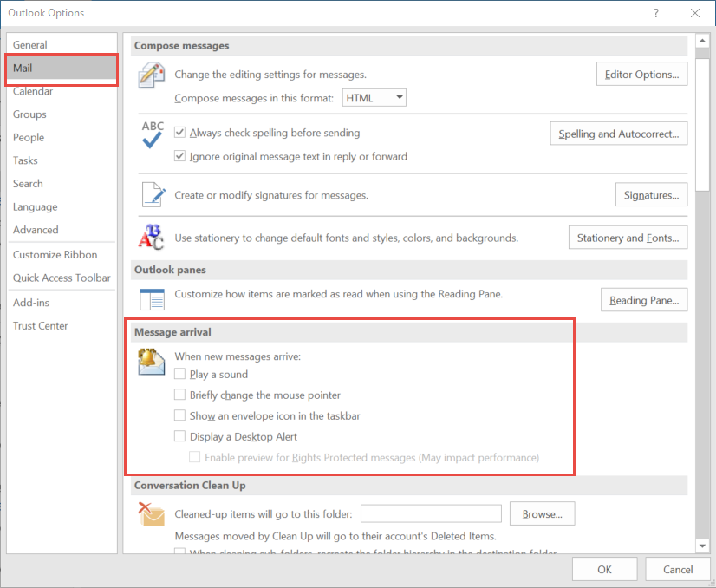Viewport: 716px width, 588px height.
Task: Open the Advanced options category
Action: (x=62, y=230)
